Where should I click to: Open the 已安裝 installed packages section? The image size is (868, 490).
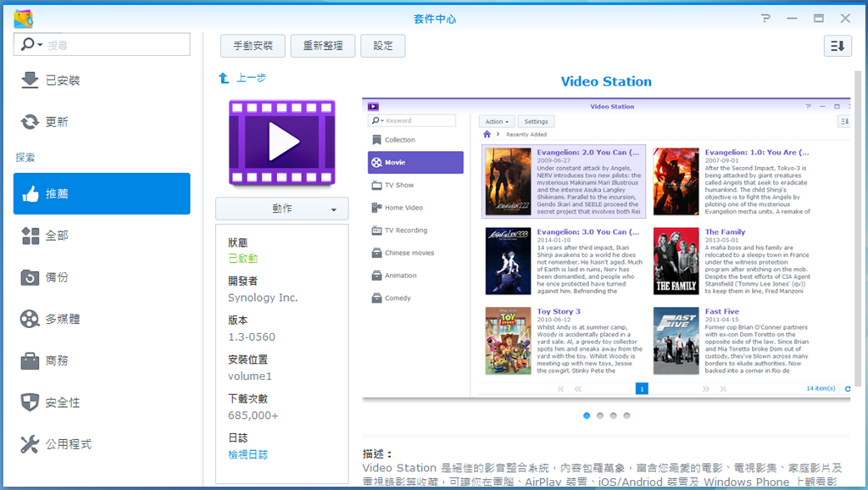click(102, 81)
